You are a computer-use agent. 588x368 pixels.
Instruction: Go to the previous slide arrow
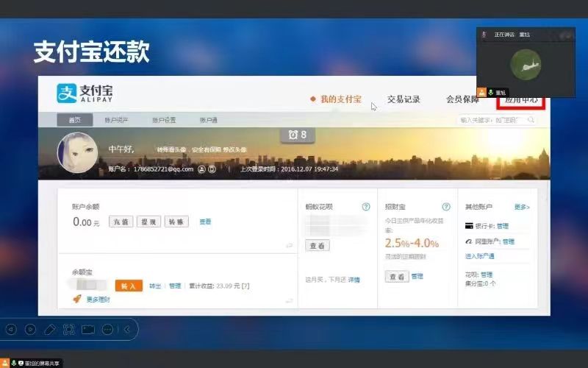pyautogui.click(x=11, y=330)
